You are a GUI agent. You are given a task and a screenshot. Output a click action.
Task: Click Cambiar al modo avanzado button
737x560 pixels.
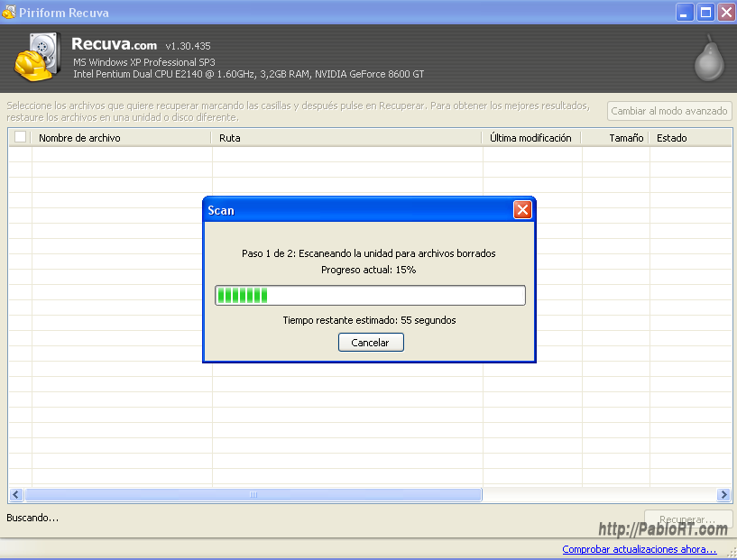668,111
